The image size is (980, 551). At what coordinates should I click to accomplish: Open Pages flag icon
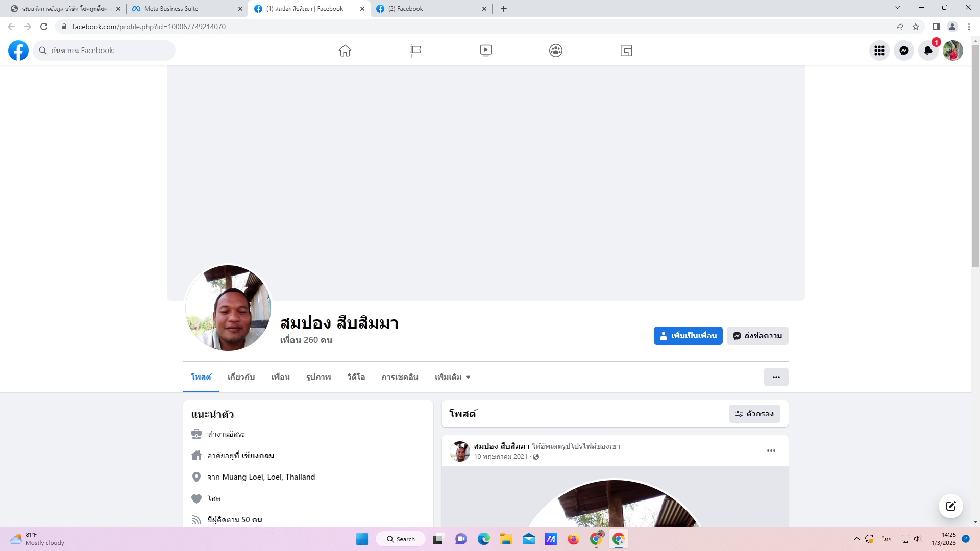click(415, 51)
